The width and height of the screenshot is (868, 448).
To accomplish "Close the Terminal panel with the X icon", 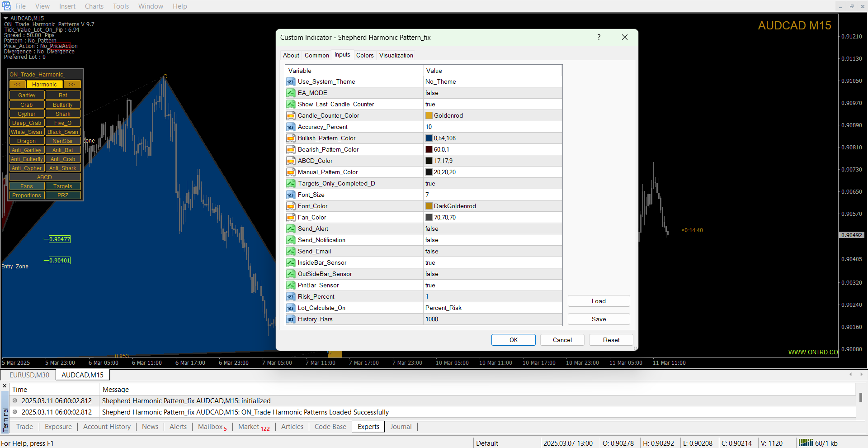I will (5, 386).
